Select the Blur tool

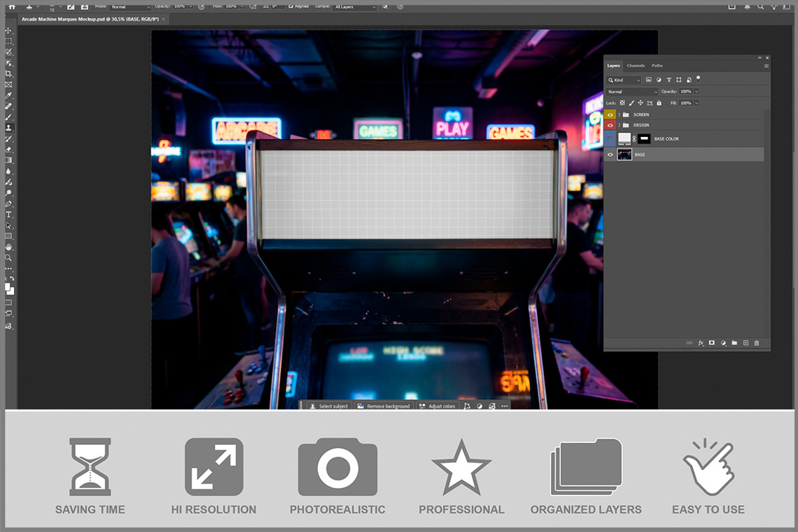coord(9,171)
